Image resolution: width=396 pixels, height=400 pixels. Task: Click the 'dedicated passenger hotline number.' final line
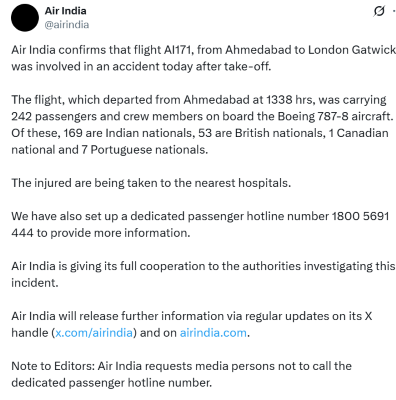click(112, 383)
